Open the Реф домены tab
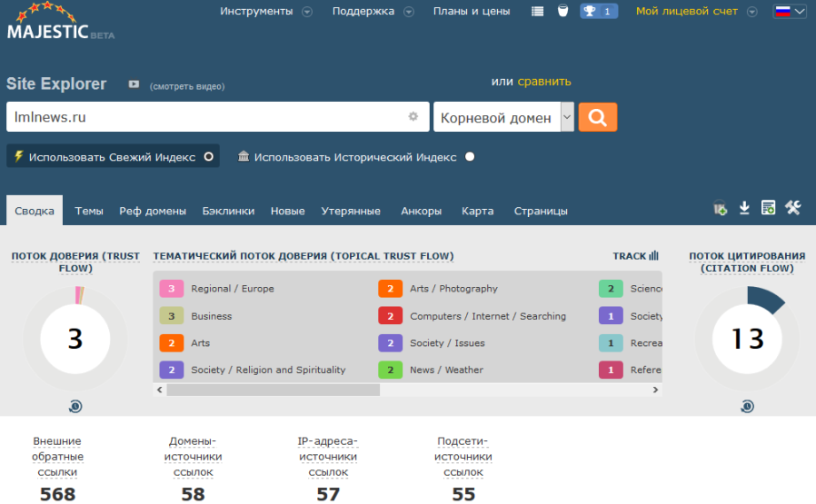Screen dimensions: 816x504 tap(153, 211)
